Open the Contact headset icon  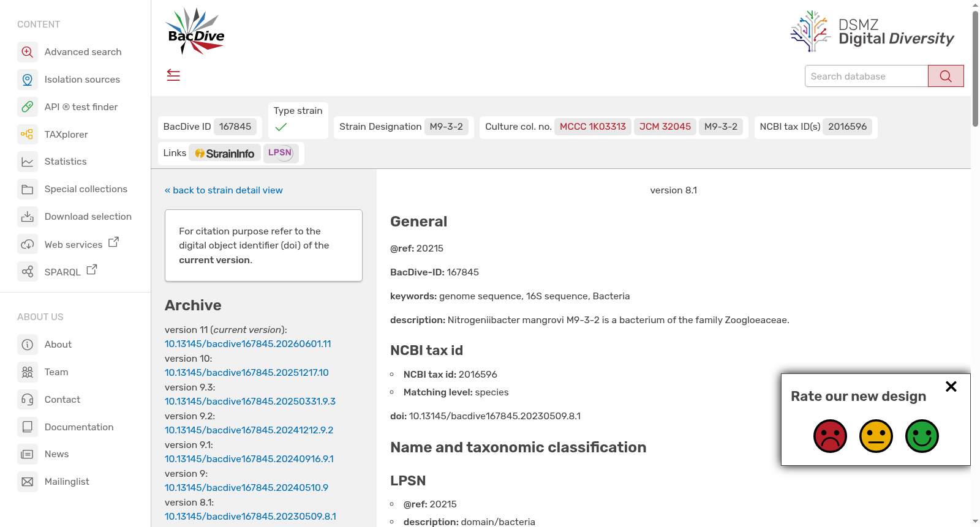click(x=28, y=400)
